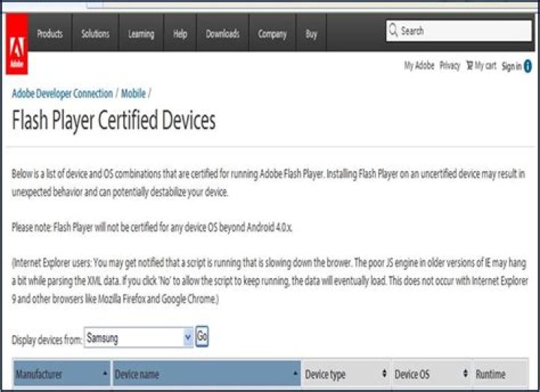Sort by Manufacturer column arrow

105,373
